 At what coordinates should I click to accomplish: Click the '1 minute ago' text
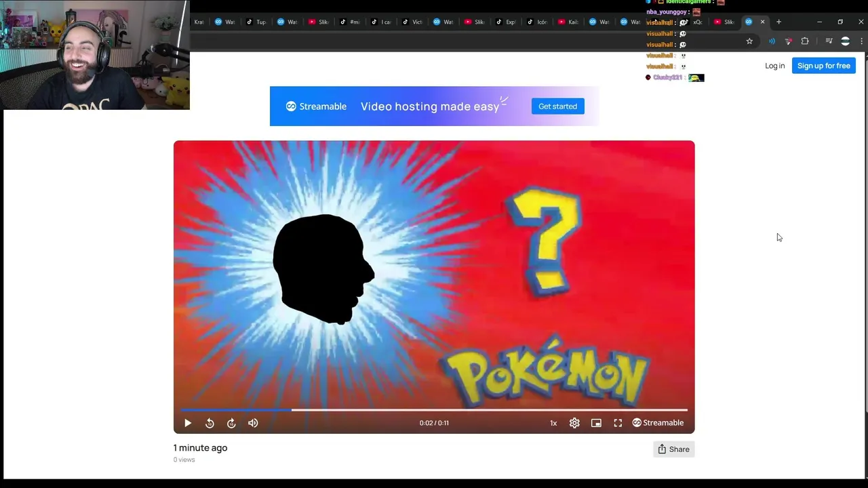tap(200, 447)
